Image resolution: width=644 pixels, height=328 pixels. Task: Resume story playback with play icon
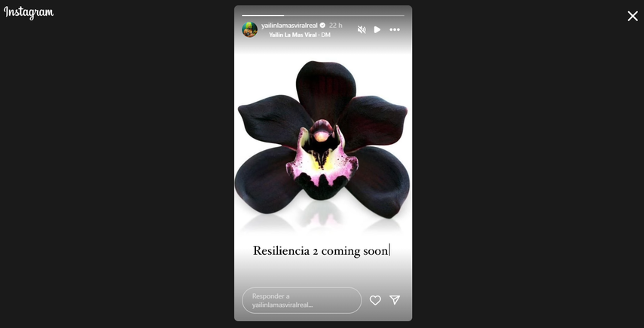pos(377,29)
